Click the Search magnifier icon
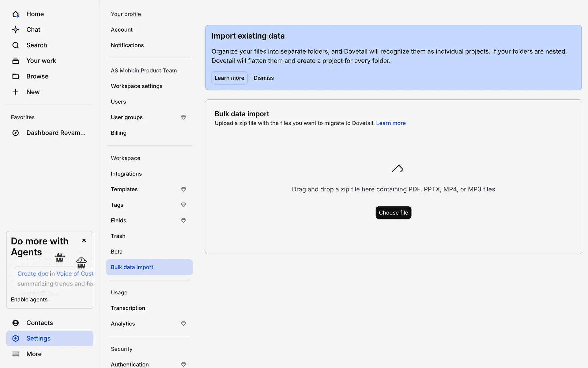The height and width of the screenshot is (368, 588). point(16,45)
